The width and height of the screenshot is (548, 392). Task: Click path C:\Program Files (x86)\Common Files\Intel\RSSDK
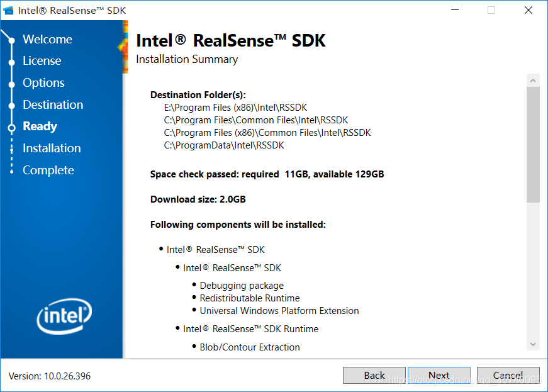[267, 133]
